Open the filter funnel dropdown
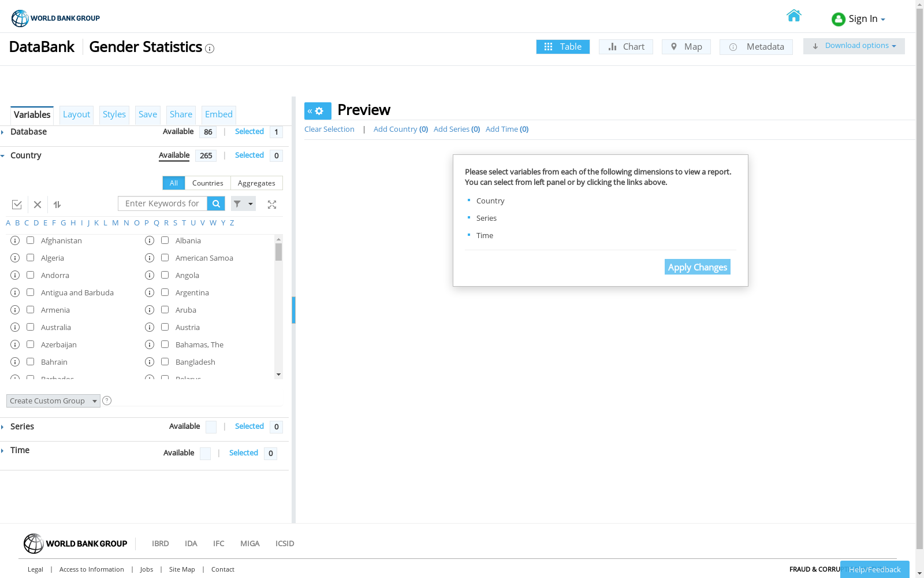924x578 pixels. [x=243, y=203]
